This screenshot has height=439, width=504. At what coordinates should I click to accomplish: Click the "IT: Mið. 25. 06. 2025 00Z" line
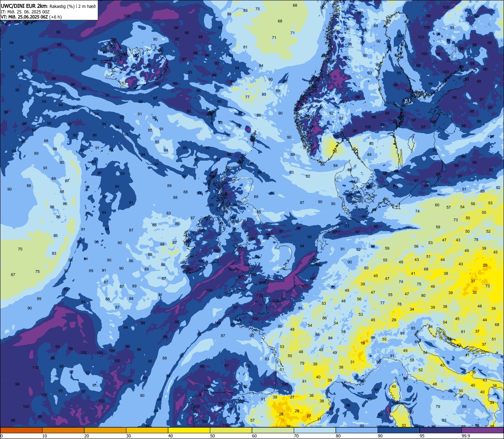tap(25, 12)
